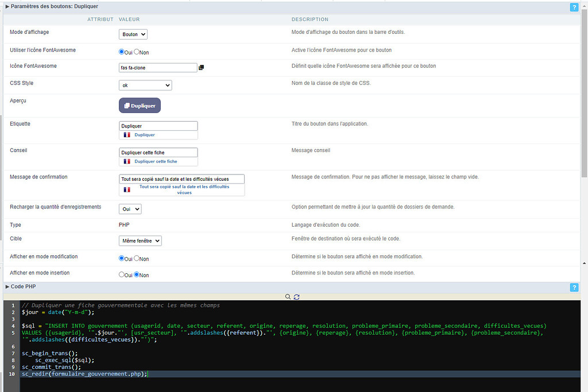
Task: Collapse the Paramètres des boutons section
Action: (7, 7)
